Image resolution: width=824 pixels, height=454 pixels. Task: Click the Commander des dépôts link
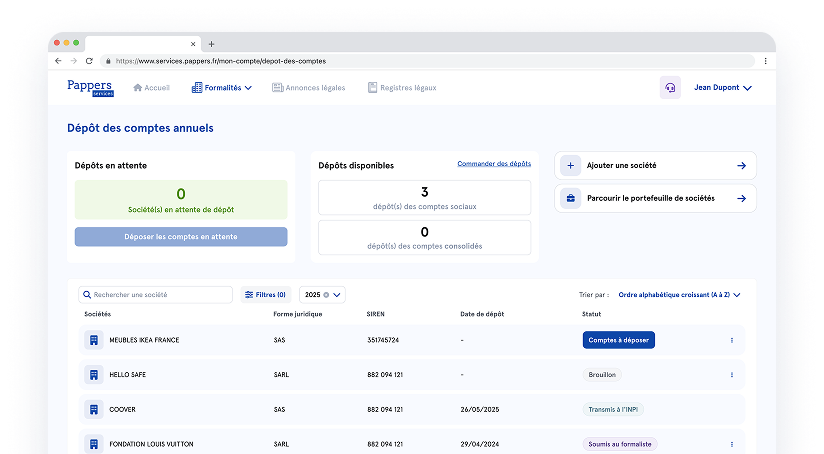click(x=494, y=163)
